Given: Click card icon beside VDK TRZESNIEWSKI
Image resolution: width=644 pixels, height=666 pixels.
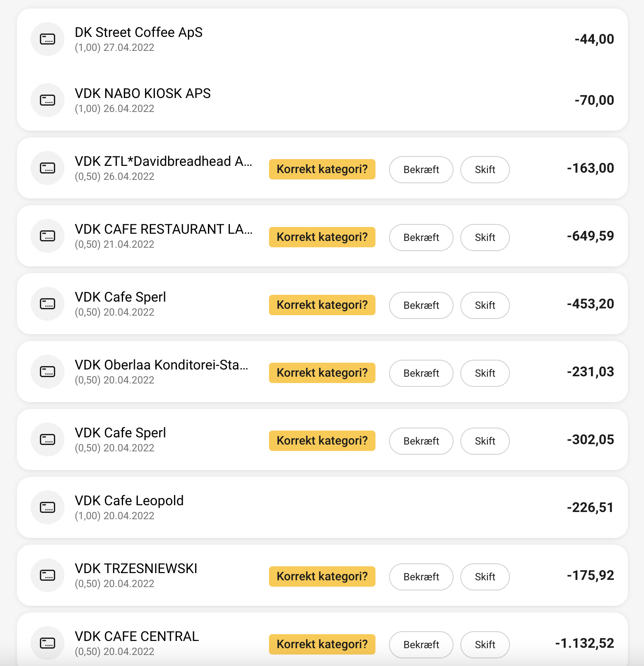Looking at the screenshot, I should pos(48,575).
